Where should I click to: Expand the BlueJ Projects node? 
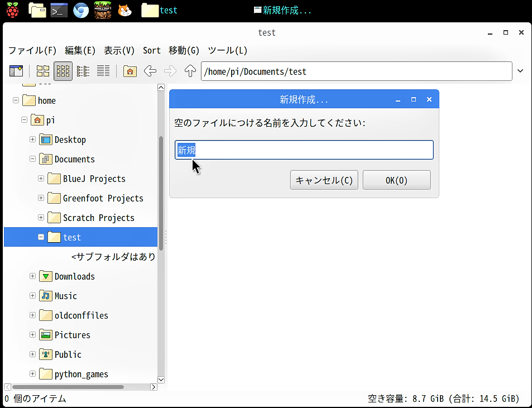(x=41, y=179)
